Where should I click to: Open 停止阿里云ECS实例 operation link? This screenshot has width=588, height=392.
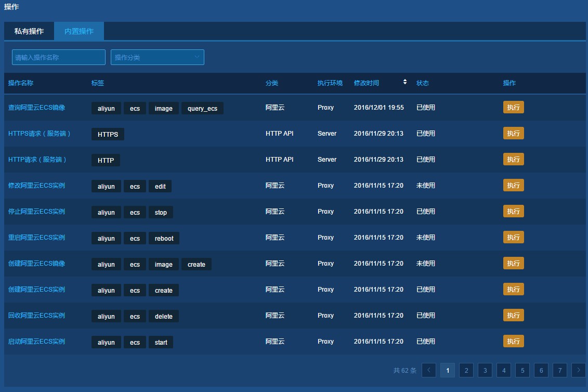tap(37, 212)
